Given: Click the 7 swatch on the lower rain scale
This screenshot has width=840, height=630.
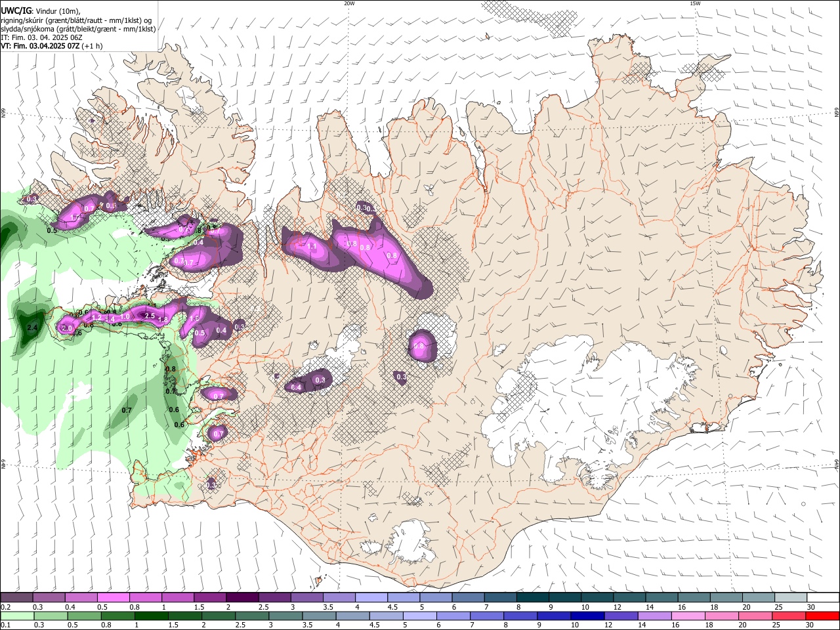Looking at the screenshot, I should (487, 616).
